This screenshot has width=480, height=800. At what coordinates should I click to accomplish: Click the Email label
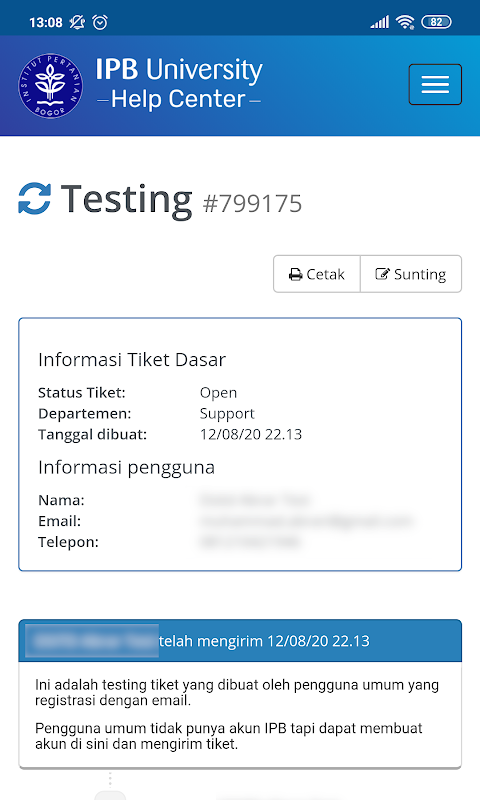pyautogui.click(x=60, y=521)
